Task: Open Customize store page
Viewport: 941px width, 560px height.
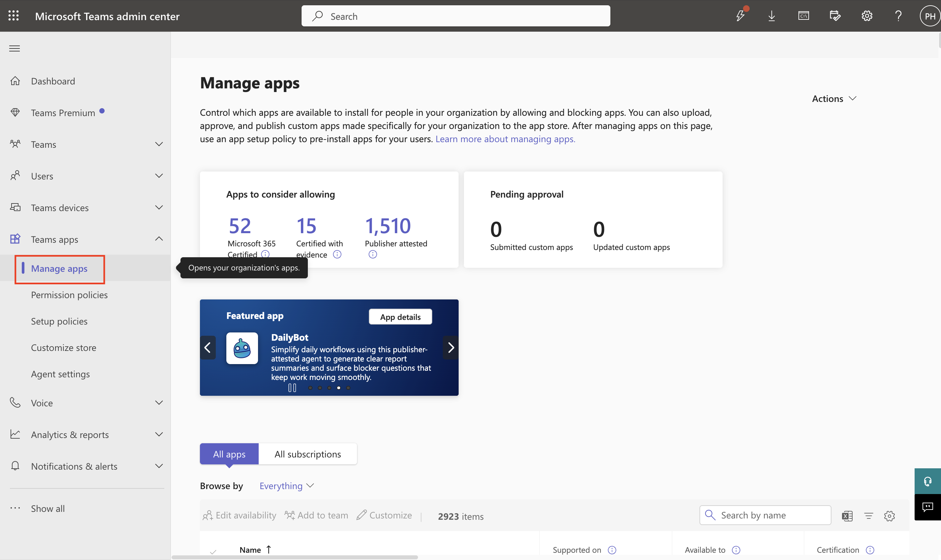Action: (x=63, y=348)
